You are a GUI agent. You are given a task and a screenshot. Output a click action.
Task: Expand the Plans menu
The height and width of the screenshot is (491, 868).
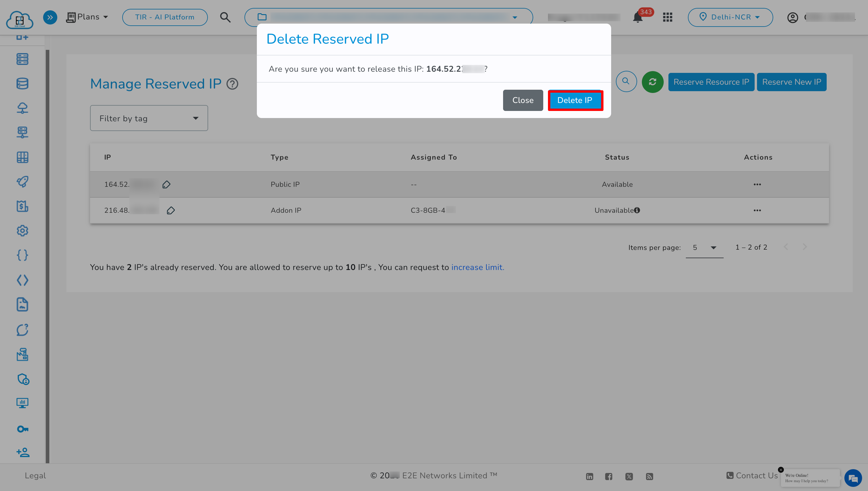[x=87, y=17]
